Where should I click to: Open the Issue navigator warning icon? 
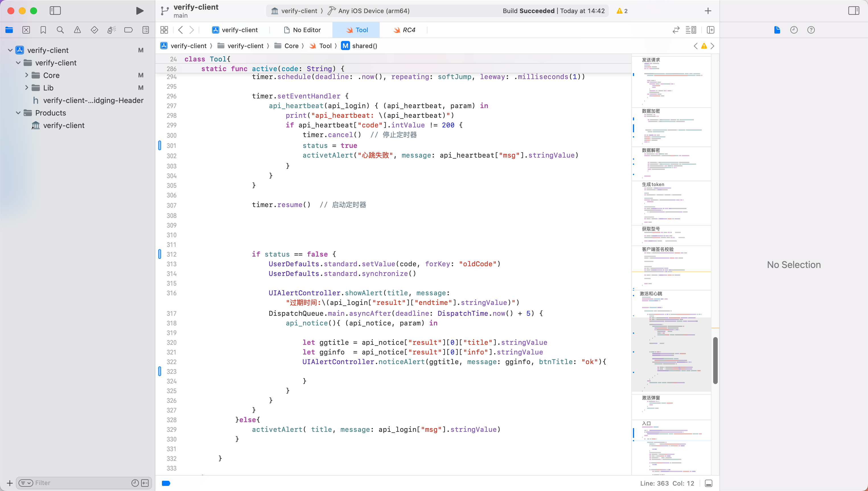(x=77, y=30)
